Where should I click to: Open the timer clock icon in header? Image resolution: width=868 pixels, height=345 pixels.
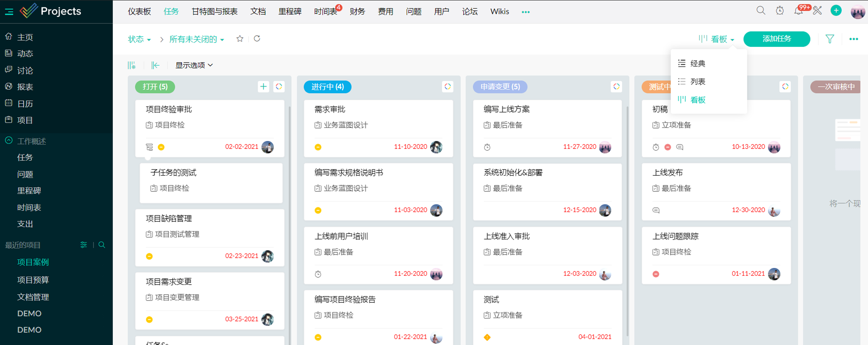coord(779,11)
